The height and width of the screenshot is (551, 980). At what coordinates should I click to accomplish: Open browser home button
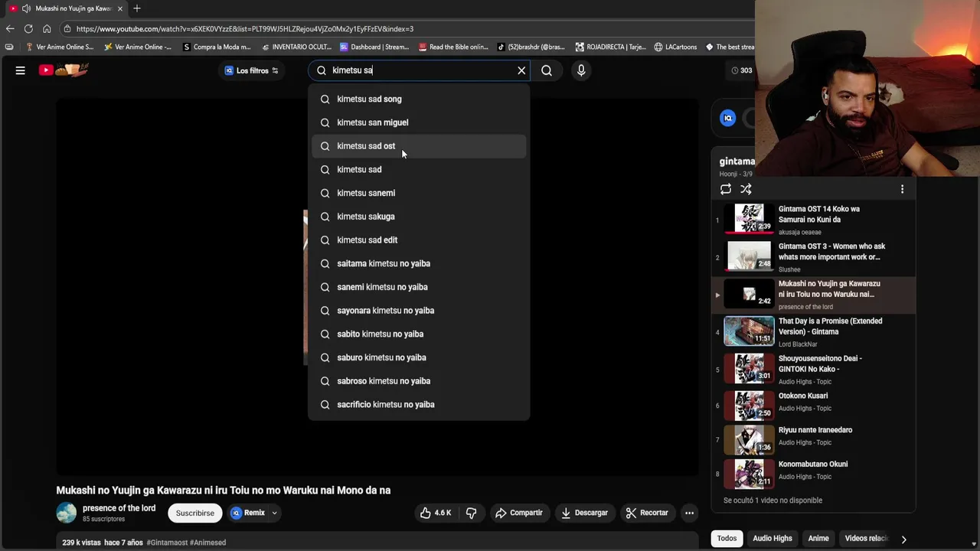pyautogui.click(x=47, y=29)
